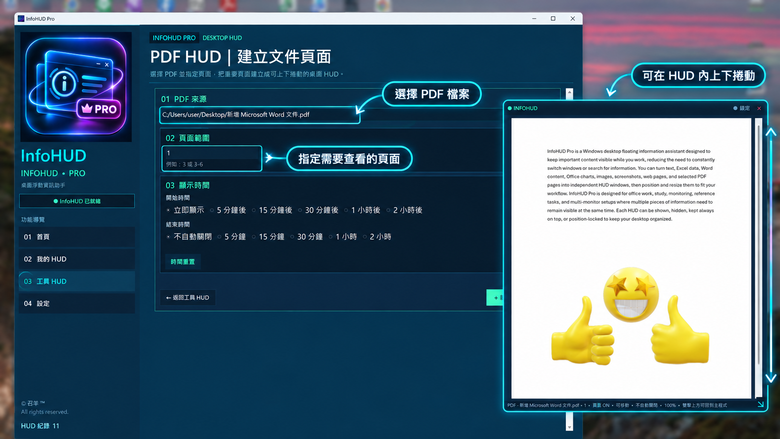Open 02 我的 HUD in the sidebar
The image size is (780, 439).
point(77,259)
